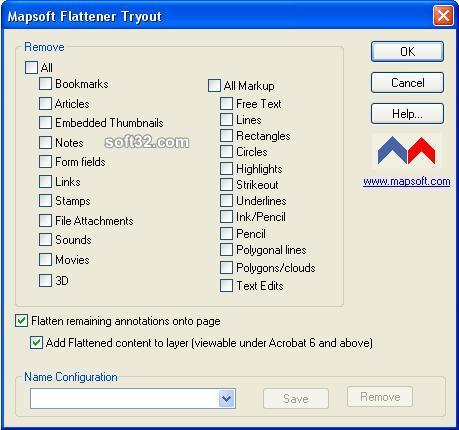This screenshot has width=459, height=430.
Task: Select Embedded Thumbnails checkbox
Action: pos(45,122)
